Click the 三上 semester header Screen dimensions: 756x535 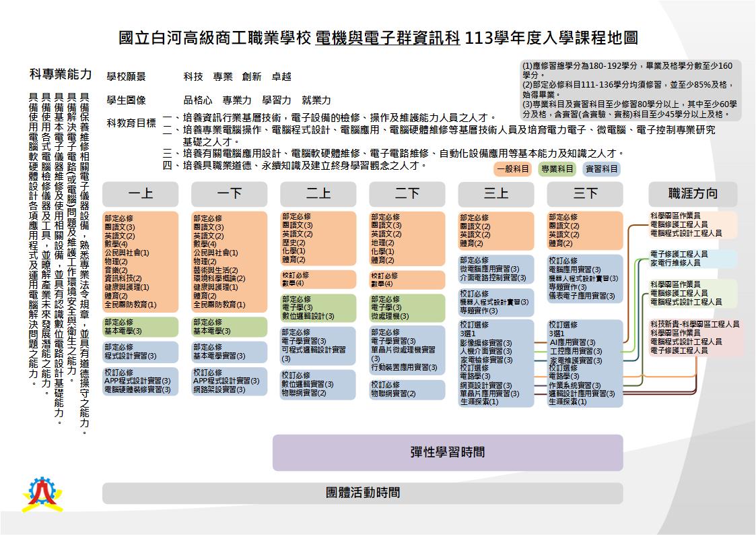(496, 194)
